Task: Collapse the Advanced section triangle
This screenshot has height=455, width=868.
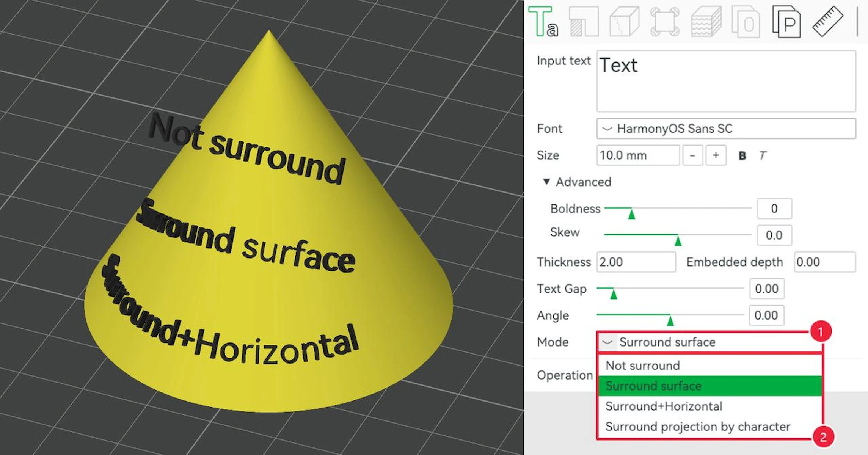Action: pos(546,182)
